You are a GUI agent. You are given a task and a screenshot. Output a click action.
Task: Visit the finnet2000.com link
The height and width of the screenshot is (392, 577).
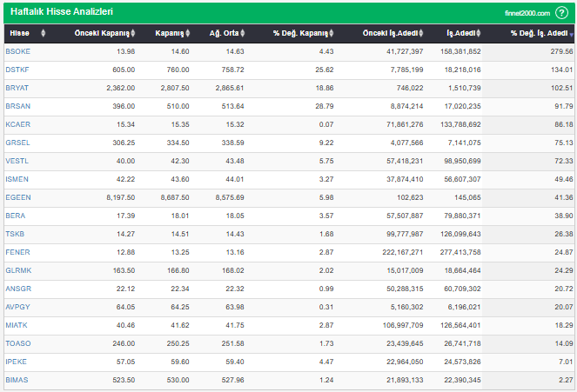click(x=527, y=14)
